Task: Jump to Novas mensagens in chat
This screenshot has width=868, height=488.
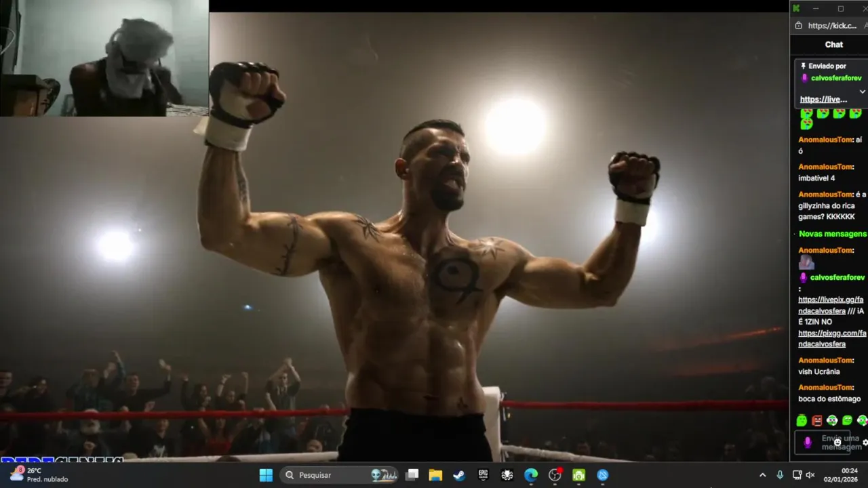Action: (833, 234)
